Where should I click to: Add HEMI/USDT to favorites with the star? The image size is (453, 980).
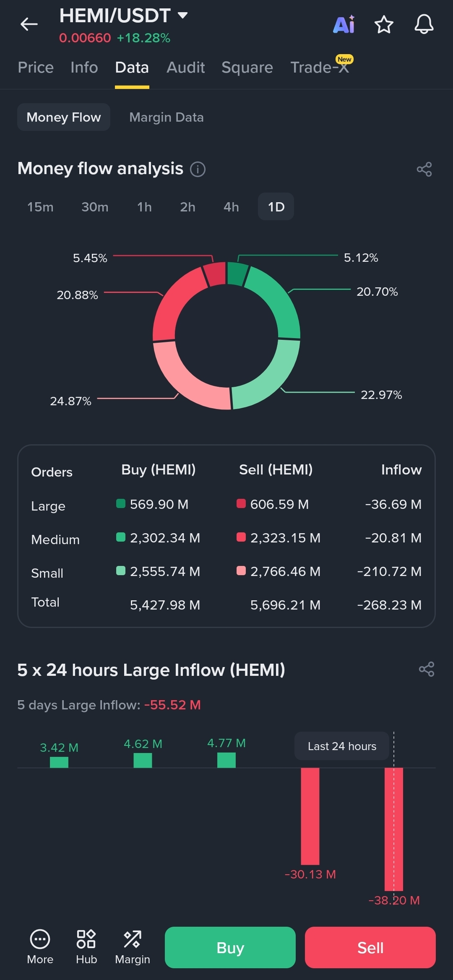click(384, 24)
